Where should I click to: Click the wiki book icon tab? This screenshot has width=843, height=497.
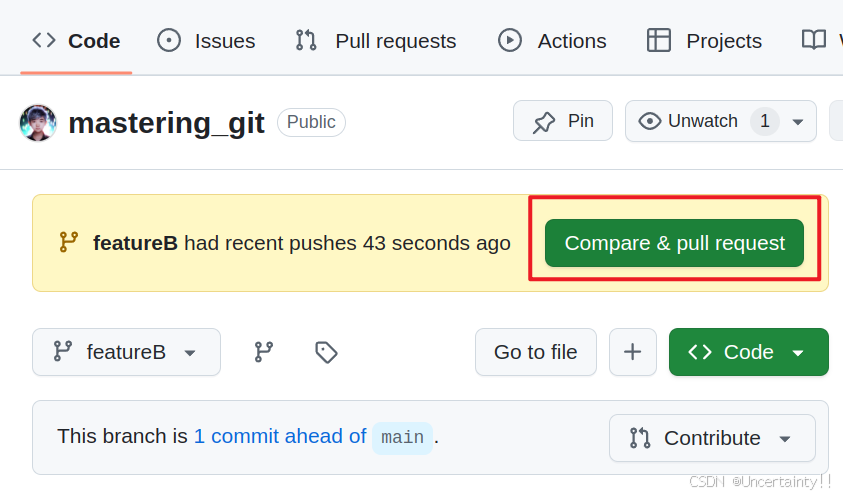[x=813, y=40]
